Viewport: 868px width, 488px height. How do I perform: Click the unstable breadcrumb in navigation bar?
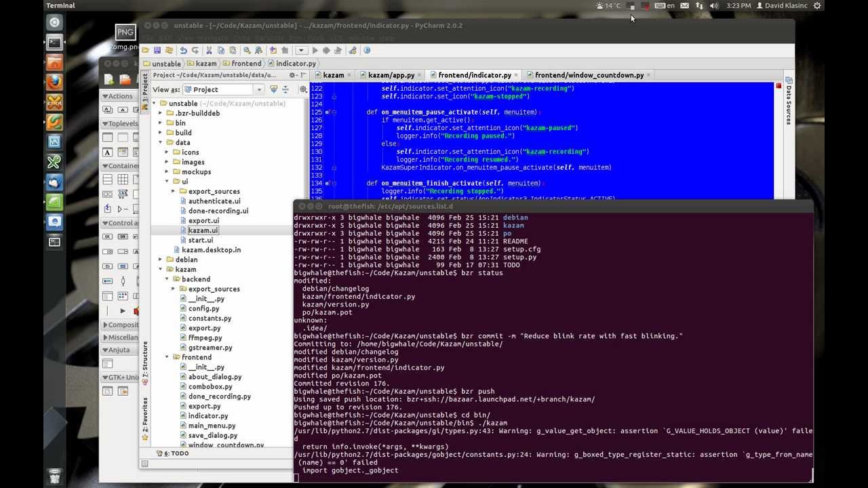tap(162, 64)
